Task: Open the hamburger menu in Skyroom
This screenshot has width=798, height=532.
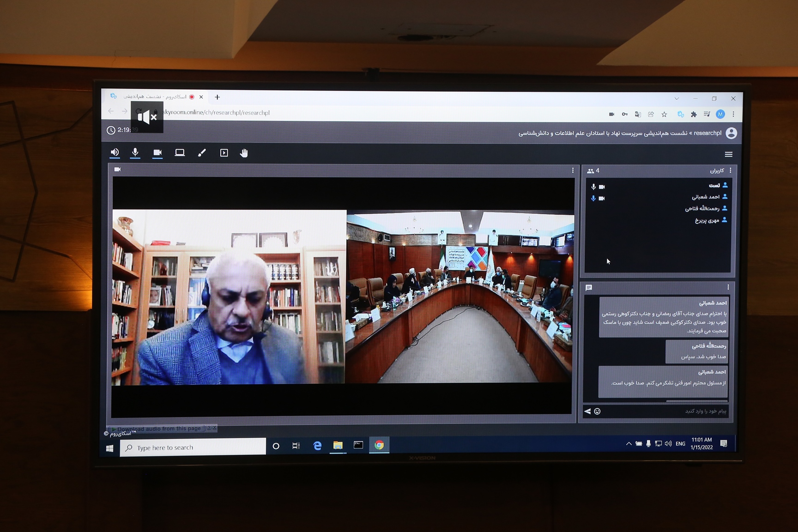Action: coord(728,154)
